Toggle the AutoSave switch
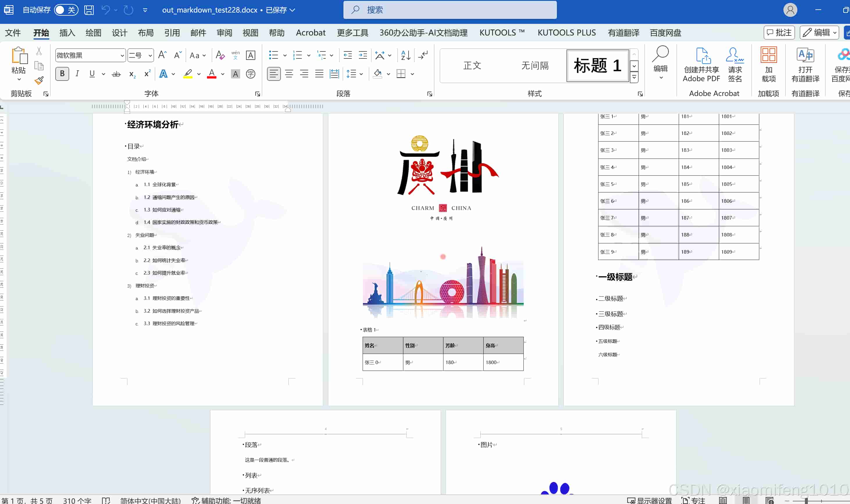The image size is (850, 504). (x=66, y=10)
